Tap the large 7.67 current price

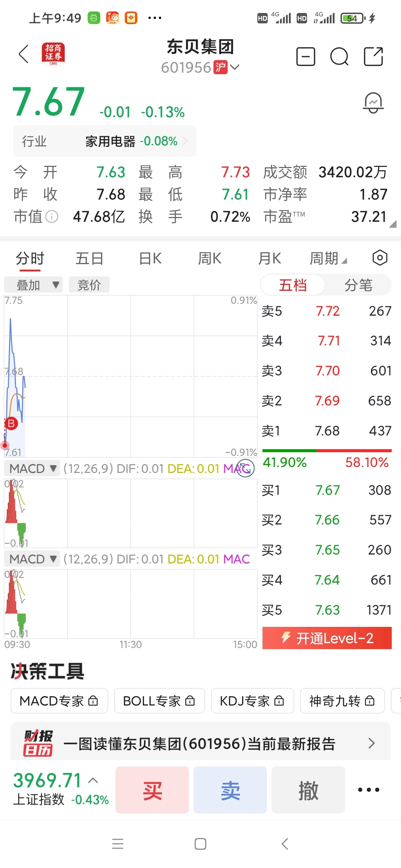(x=49, y=101)
